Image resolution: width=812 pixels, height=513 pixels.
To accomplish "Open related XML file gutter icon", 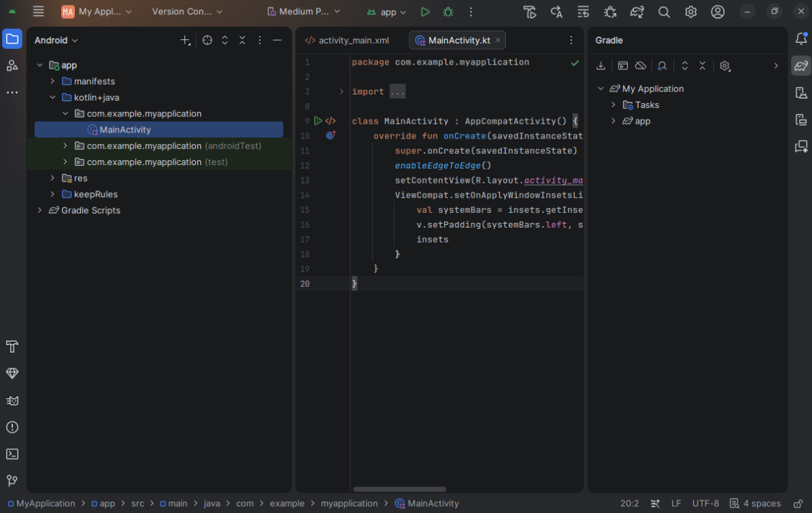I will tap(331, 121).
